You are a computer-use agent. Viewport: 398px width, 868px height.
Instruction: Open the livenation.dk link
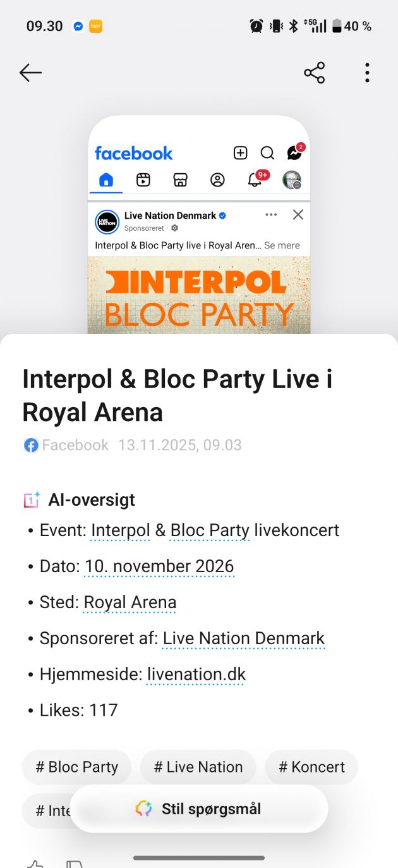click(x=196, y=675)
